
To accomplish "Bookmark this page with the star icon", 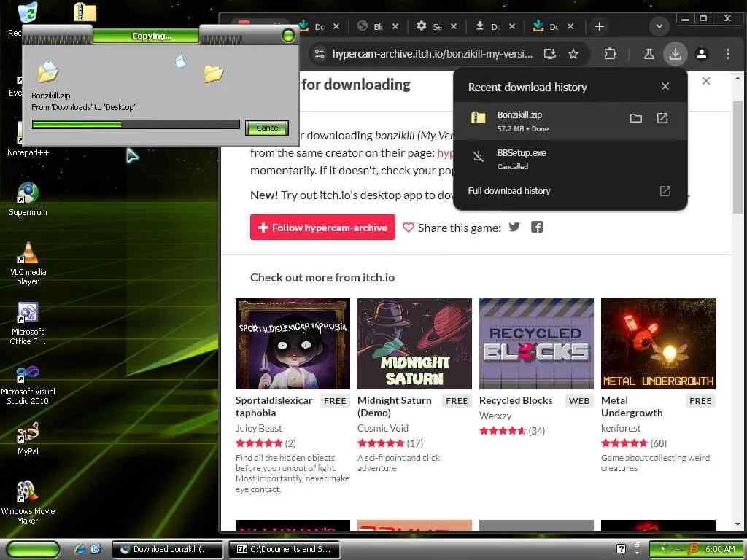I will tap(573, 54).
